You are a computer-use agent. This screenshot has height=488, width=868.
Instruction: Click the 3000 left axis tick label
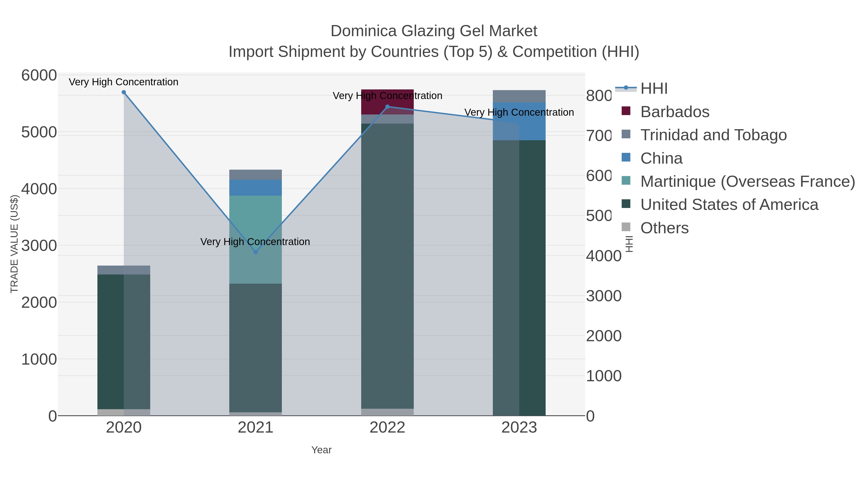point(39,246)
